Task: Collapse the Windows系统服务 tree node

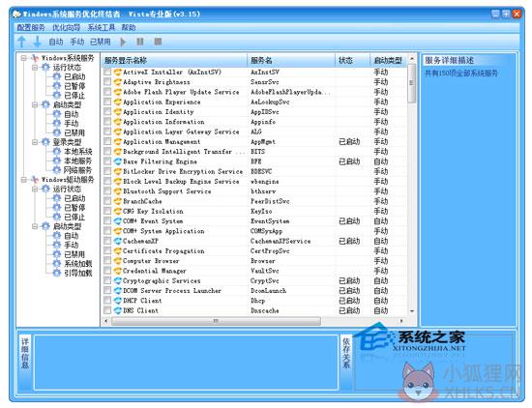Action: click(x=24, y=58)
